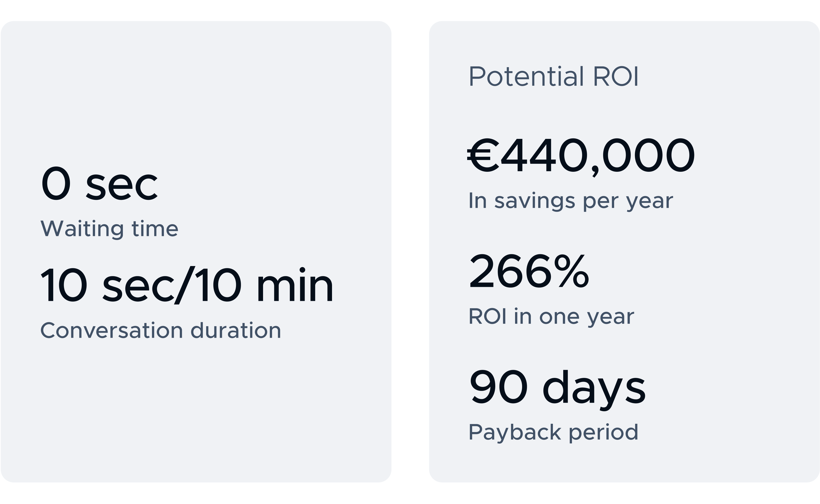Click the ROI in one year caption

[x=551, y=317]
